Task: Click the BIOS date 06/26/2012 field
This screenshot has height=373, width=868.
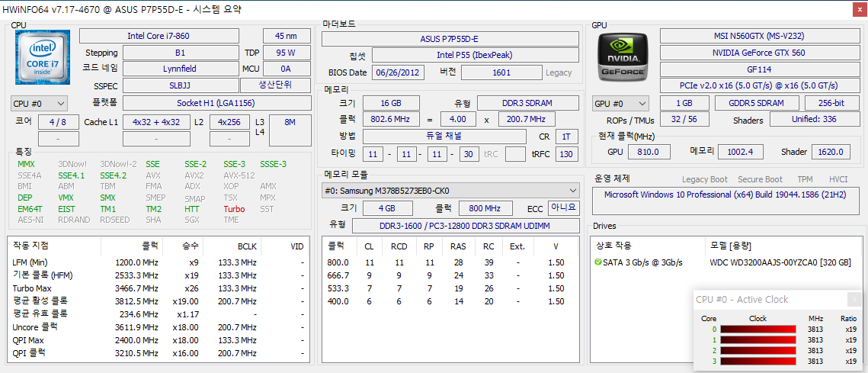Action: [398, 72]
